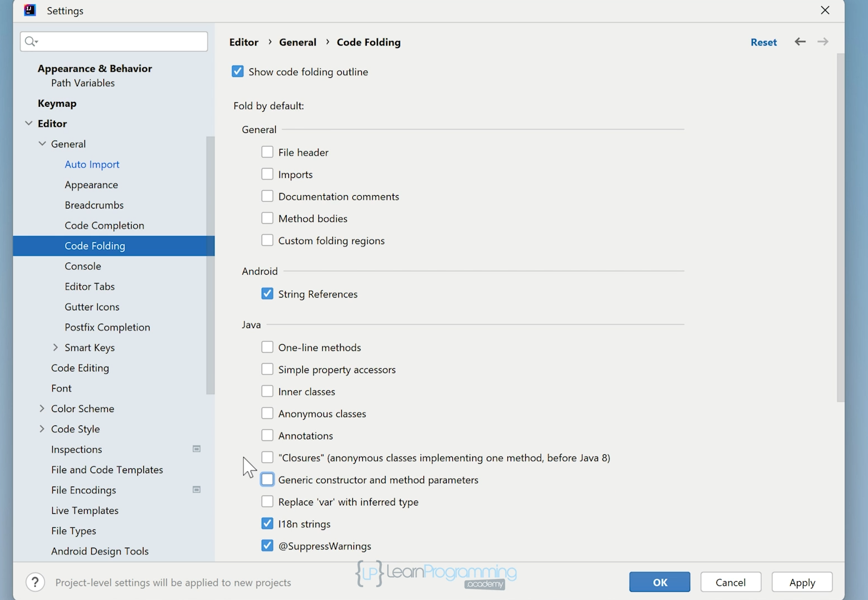
Task: Enable Simple property accessors folding
Action: (x=267, y=369)
